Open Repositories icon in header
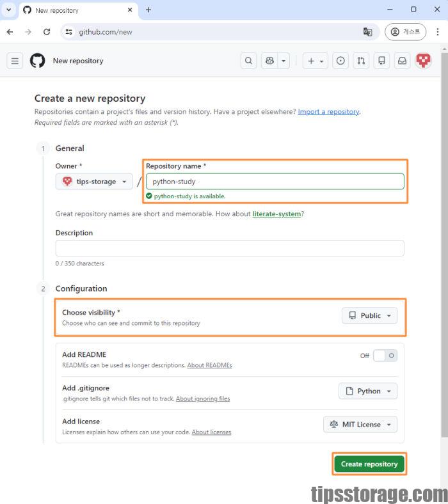The image size is (448, 504). coord(381,61)
